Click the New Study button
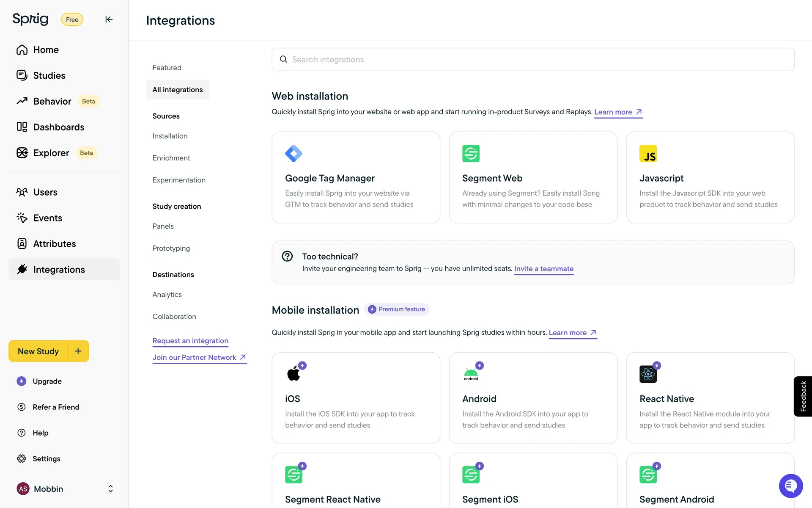Screen dimensions: 812x508 38,351
